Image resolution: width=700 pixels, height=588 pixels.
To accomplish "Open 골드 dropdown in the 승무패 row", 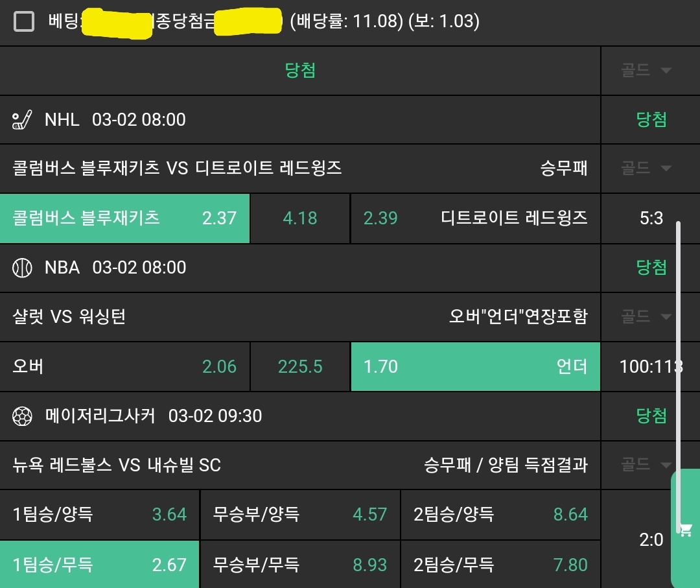I will pos(646,169).
